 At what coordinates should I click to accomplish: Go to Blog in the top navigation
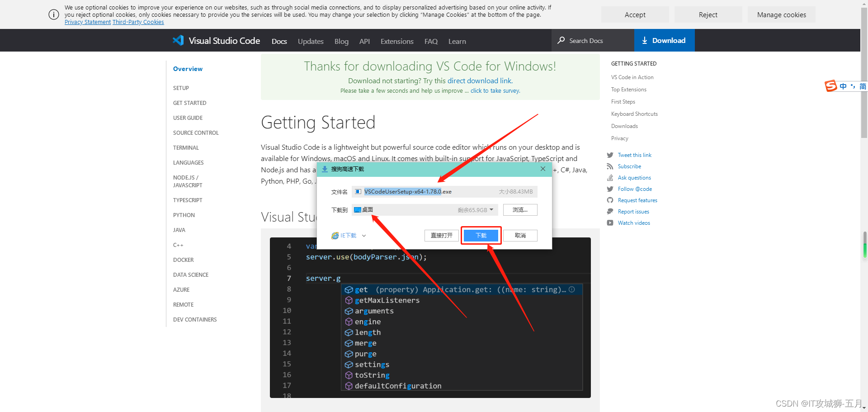pyautogui.click(x=341, y=41)
